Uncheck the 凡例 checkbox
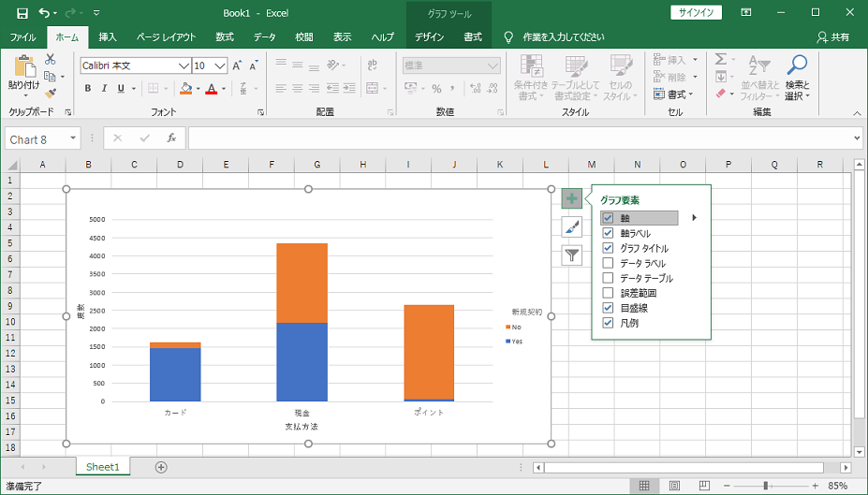The width and height of the screenshot is (868, 495). tap(608, 323)
